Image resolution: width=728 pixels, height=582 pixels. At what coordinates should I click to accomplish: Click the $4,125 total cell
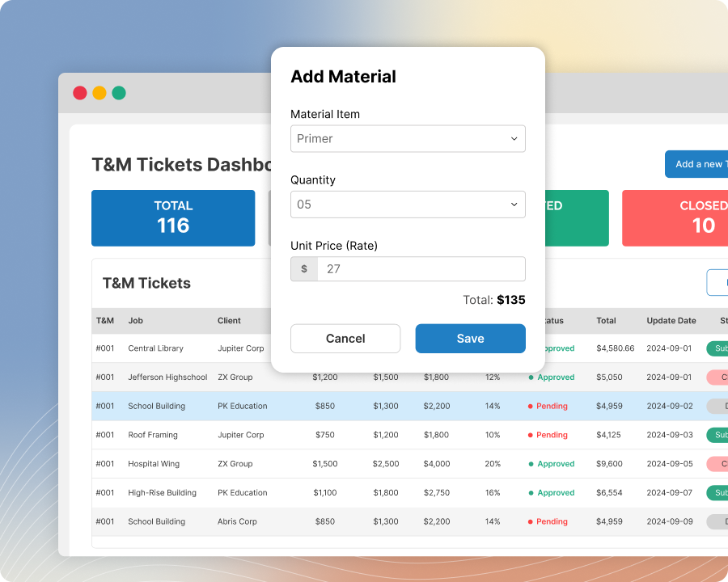608,435
